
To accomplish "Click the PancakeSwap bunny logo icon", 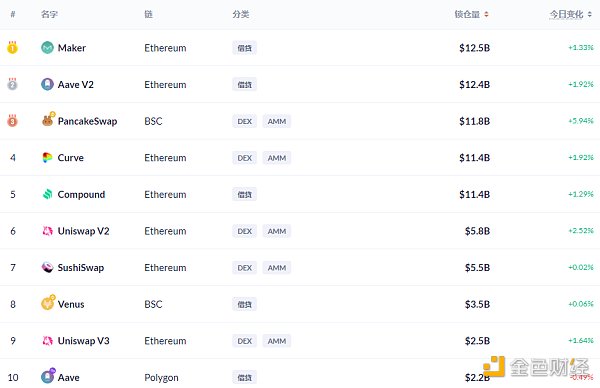I will 48,120.
